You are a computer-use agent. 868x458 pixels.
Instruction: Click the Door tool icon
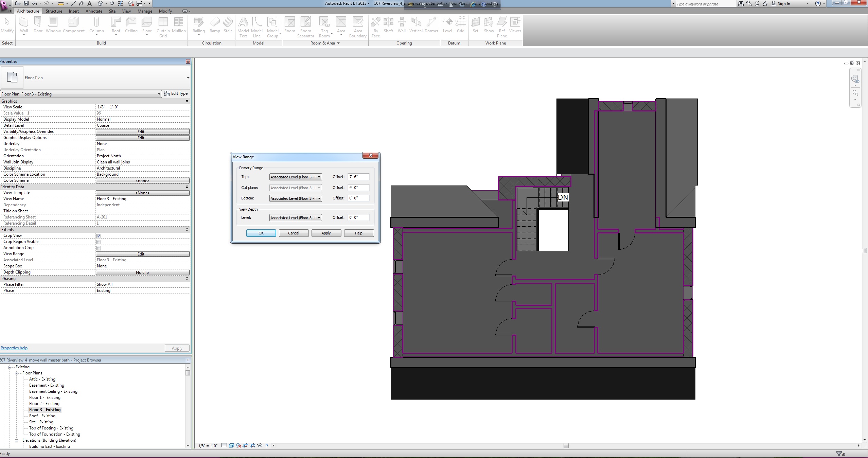click(38, 23)
